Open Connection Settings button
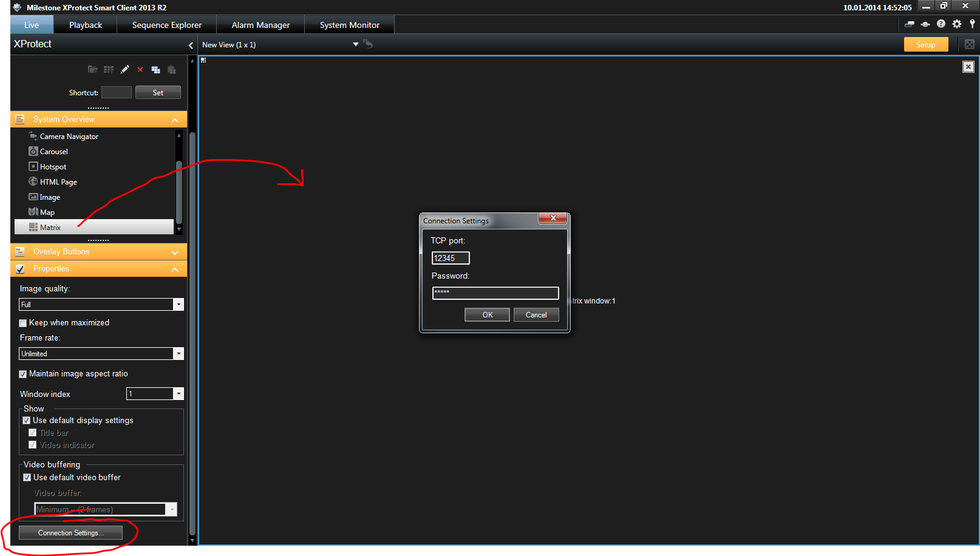This screenshot has height=556, width=980. (71, 533)
